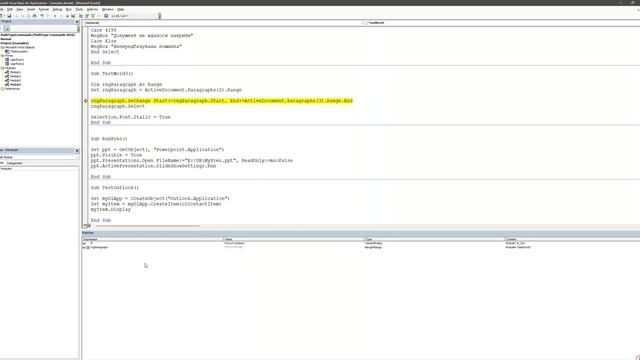Screen dimensions: 640x360
Task: Click the Value column header in Watches
Action: point(294,240)
